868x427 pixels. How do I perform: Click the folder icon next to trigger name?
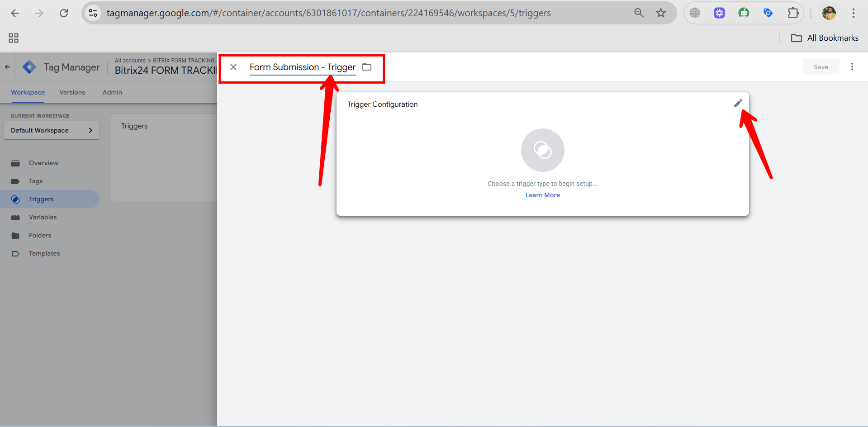(x=367, y=67)
